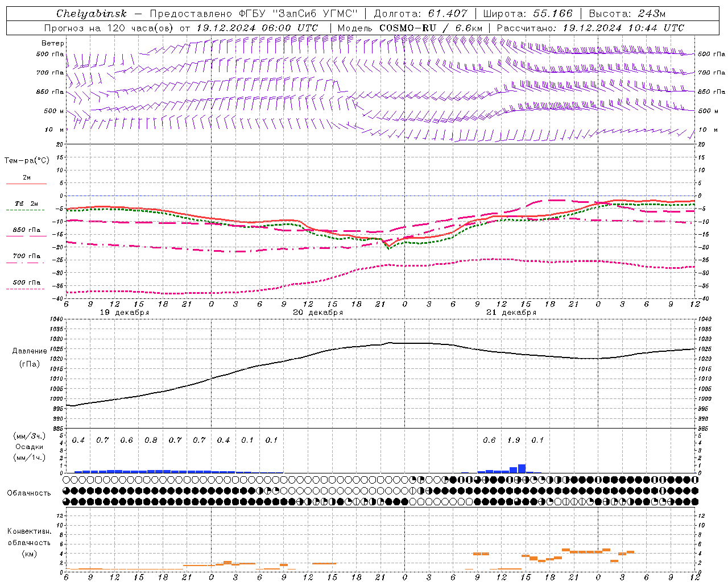The height and width of the screenshot is (582, 728).
Task: Click the 'Облачность' cloudiness label
Action: coord(29,493)
